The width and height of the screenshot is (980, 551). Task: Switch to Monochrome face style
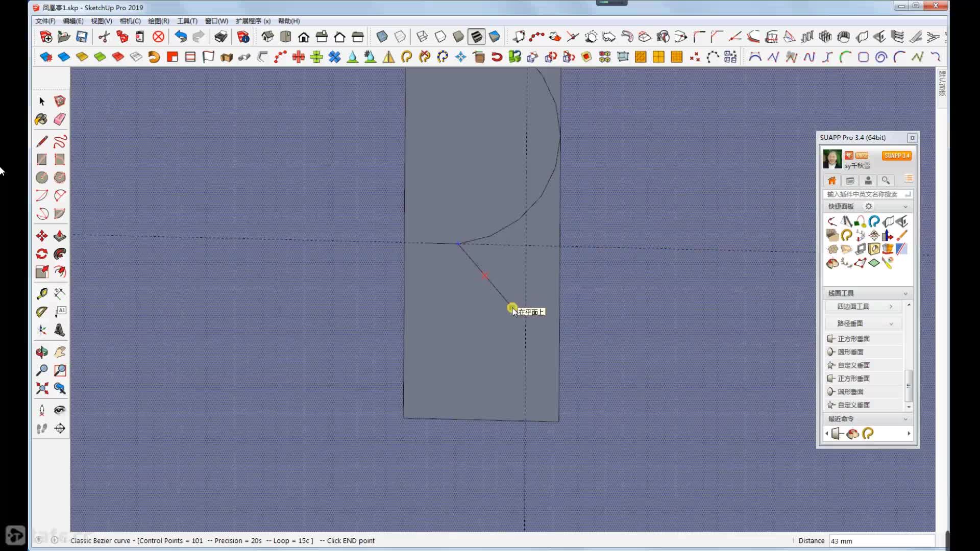pyautogui.click(x=494, y=37)
